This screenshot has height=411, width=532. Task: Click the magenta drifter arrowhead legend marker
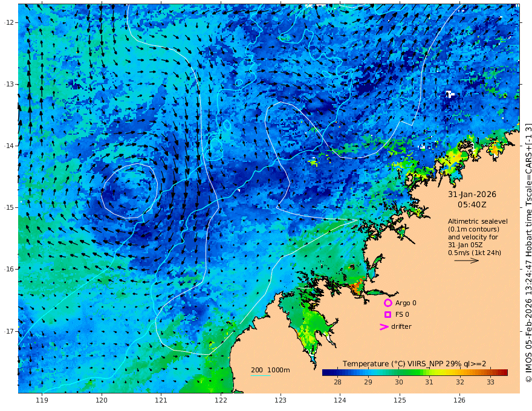(384, 326)
